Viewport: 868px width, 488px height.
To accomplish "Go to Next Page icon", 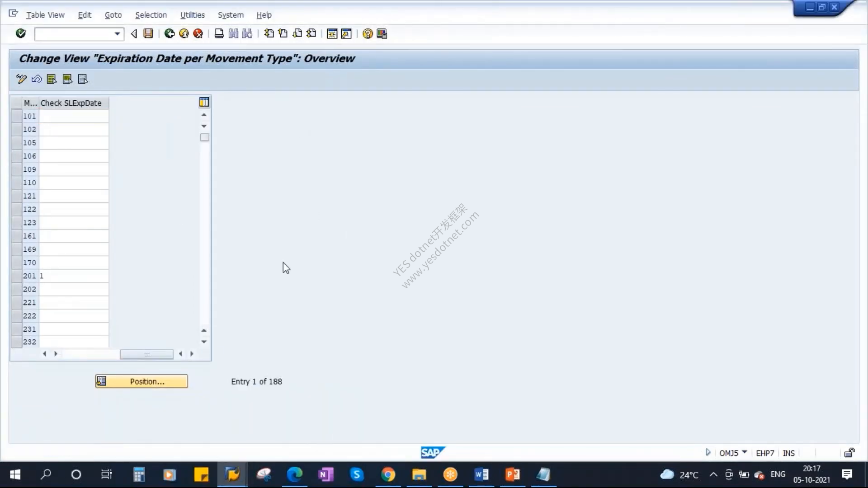I will point(297,33).
